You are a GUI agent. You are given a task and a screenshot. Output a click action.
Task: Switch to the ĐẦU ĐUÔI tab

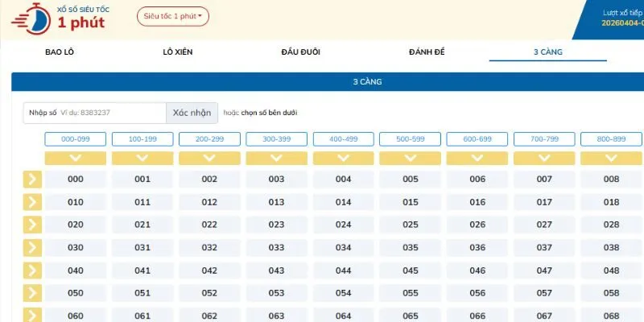point(300,52)
